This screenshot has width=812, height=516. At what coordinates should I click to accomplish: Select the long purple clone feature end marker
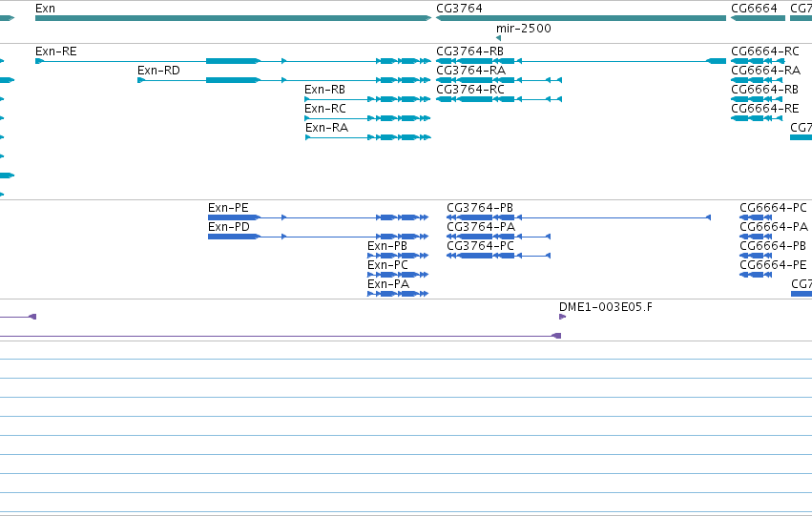pos(556,336)
